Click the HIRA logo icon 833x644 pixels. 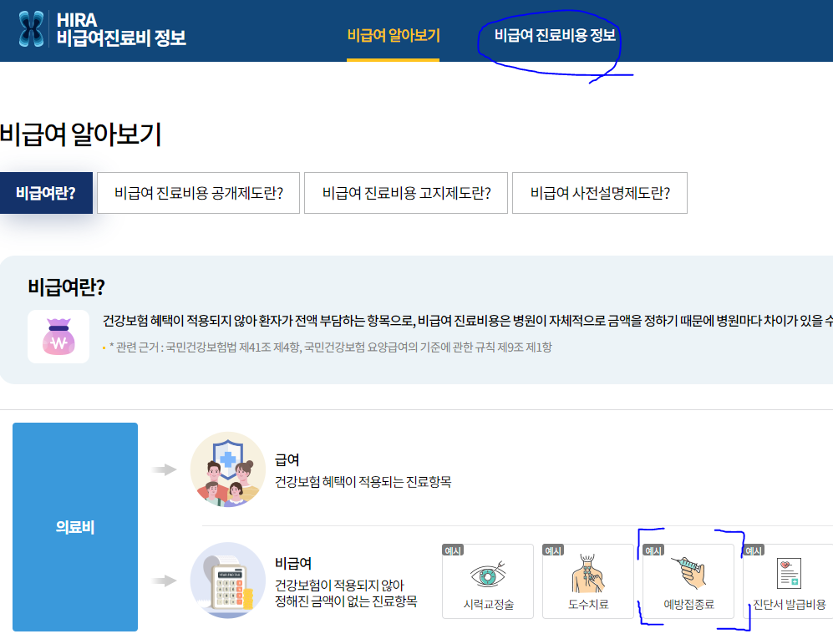32,29
